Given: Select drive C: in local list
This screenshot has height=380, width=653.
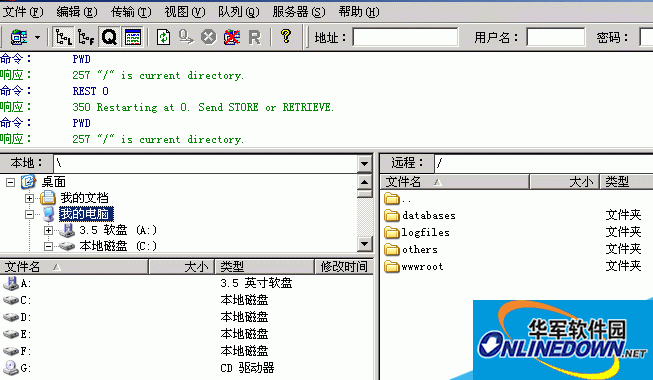Looking at the screenshot, I should [x=17, y=300].
